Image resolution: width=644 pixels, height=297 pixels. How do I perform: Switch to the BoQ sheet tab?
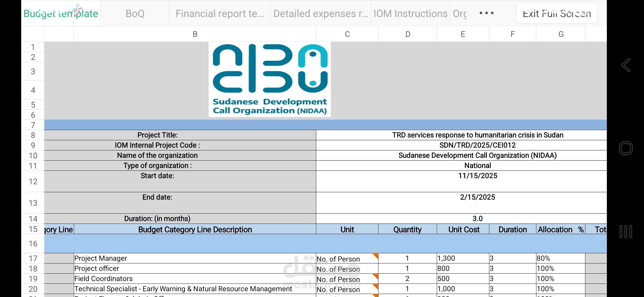click(135, 13)
